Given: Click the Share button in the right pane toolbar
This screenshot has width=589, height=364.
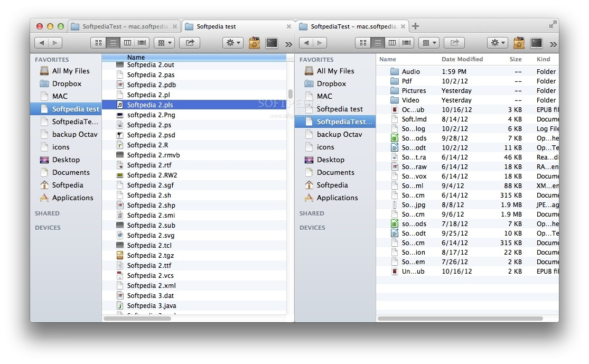Looking at the screenshot, I should (454, 43).
